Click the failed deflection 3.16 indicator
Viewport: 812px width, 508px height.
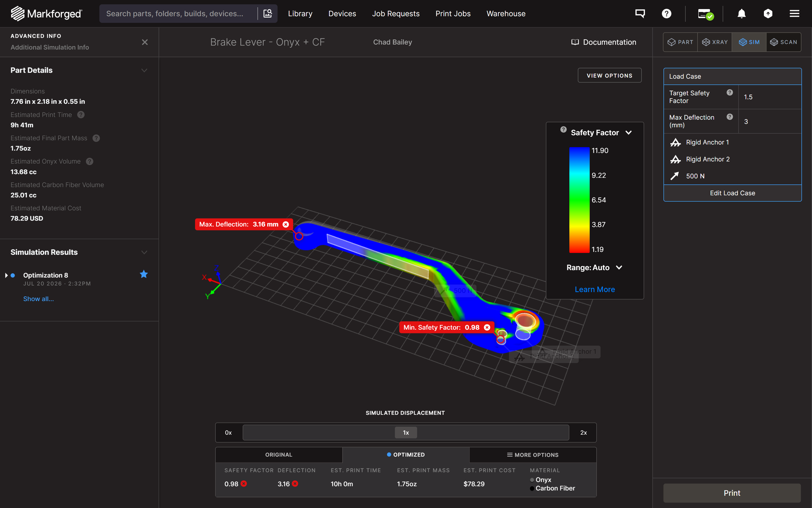point(295,484)
